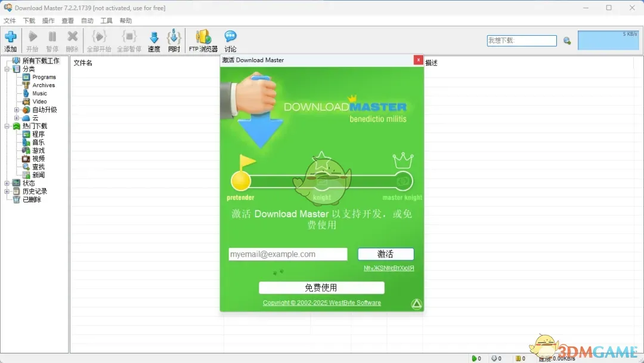Click the magnifier search icon beside the search box

(x=566, y=40)
